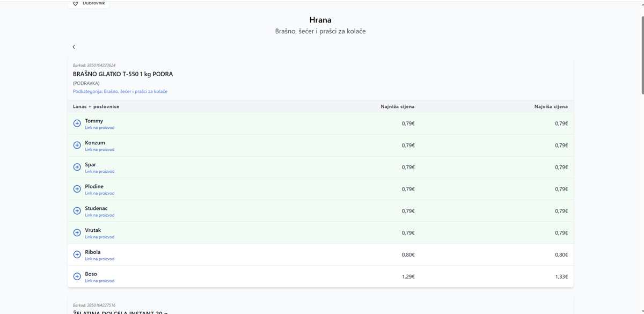Click the Studenac chain name
This screenshot has height=314, width=644.
tap(96, 208)
